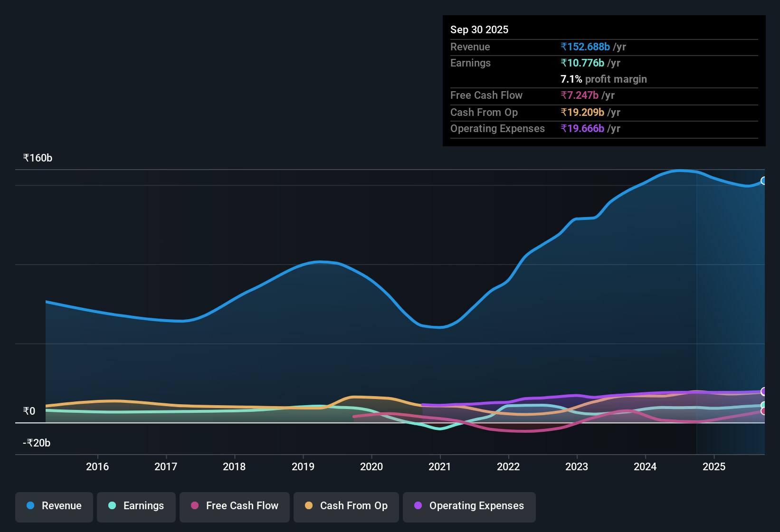This screenshot has height=532, width=780.
Task: Click the 2021 label on the year axis
Action: click(440, 466)
